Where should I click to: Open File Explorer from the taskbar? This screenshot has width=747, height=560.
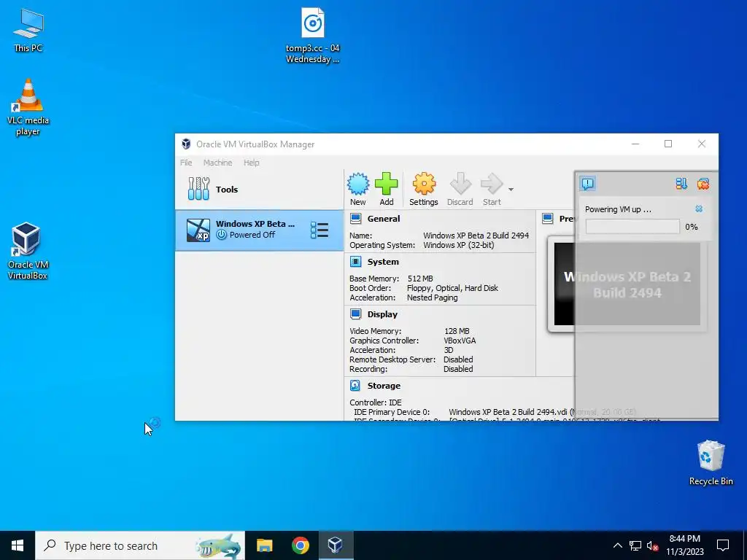(264, 545)
